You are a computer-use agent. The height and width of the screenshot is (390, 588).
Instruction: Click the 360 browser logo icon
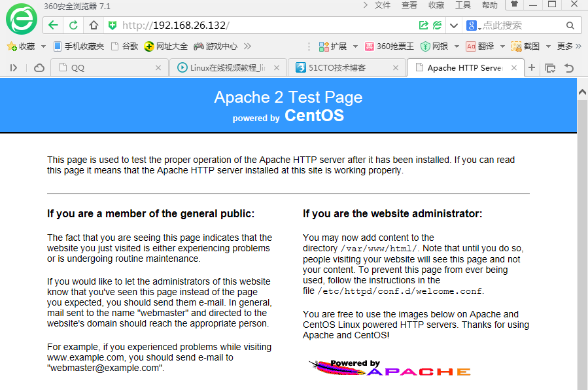[22, 19]
